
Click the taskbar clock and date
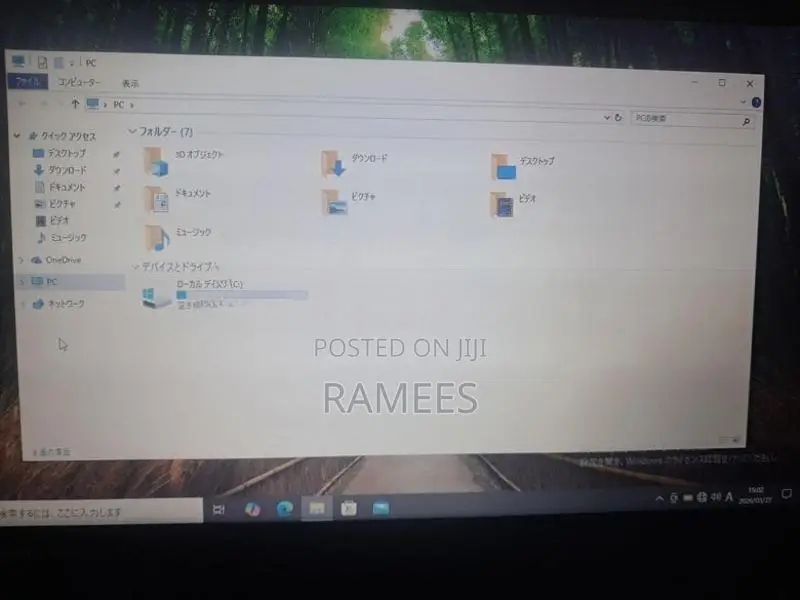(x=756, y=495)
